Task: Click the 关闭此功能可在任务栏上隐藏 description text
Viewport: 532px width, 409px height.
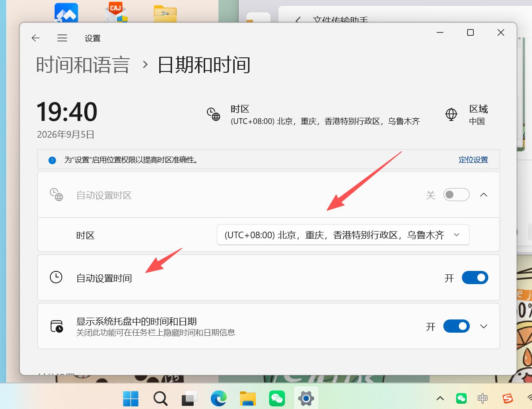Action: (156, 332)
